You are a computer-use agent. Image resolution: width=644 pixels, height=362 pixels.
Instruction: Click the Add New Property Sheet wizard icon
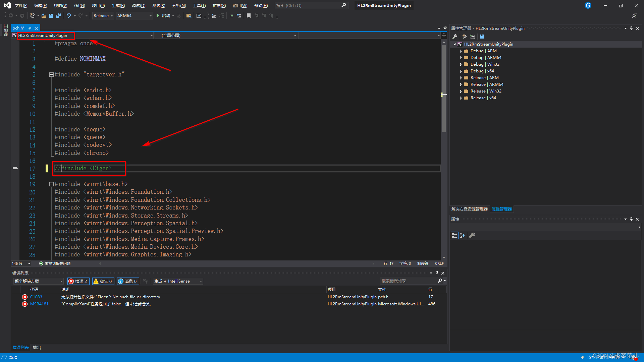click(465, 37)
